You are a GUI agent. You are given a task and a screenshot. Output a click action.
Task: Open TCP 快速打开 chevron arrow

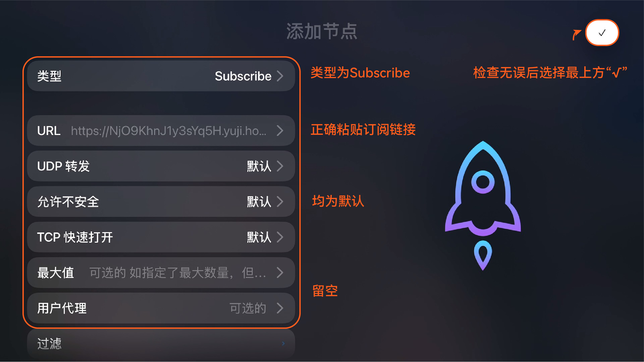(280, 237)
